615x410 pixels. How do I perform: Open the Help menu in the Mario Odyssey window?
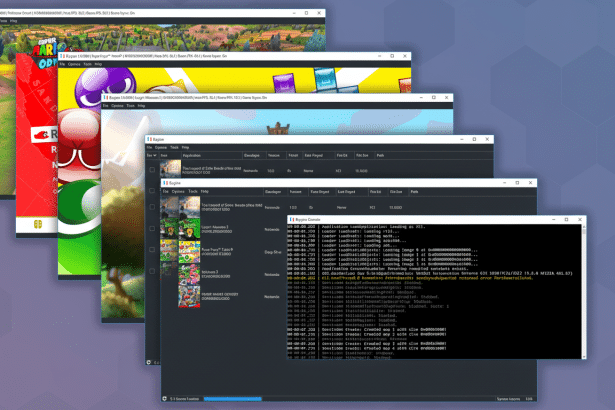pos(14,21)
